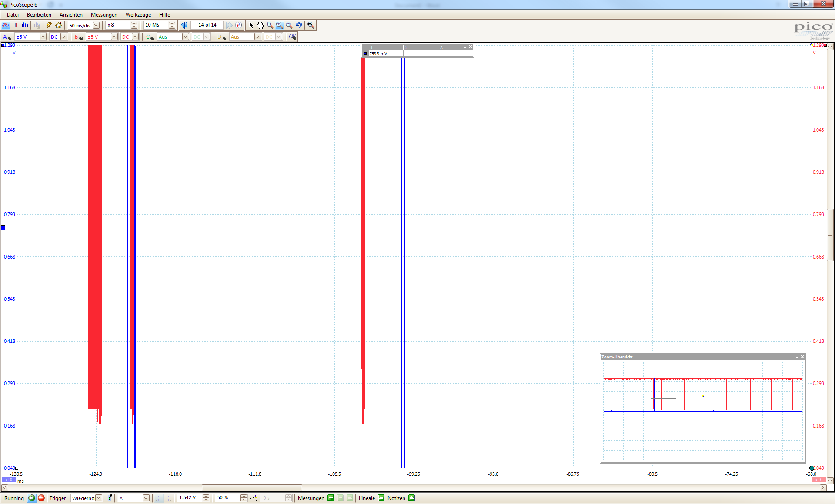Viewport: 835px width, 504px height.
Task: Click red x1.0 axis zoom button
Action: tap(818, 480)
